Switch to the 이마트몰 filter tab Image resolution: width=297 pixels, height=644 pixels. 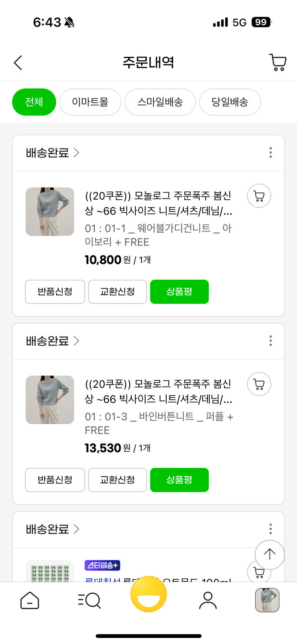pyautogui.click(x=90, y=102)
